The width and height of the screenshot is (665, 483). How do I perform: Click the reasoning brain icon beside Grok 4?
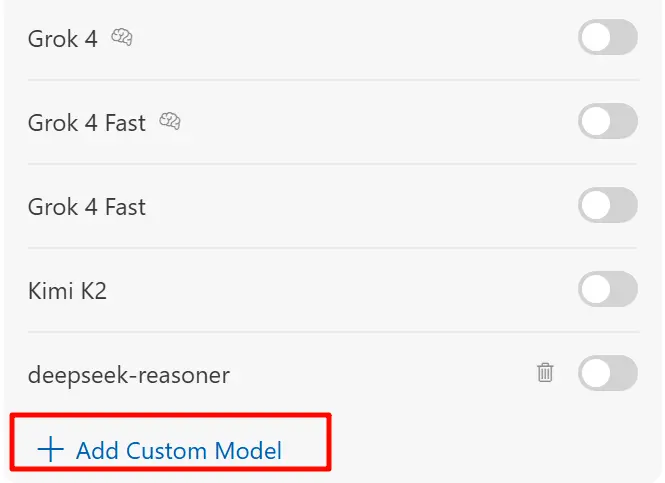[x=122, y=39]
